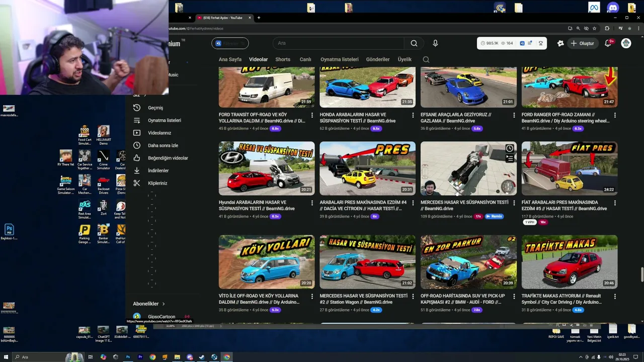Open Steam from the Windows taskbar
This screenshot has height=362, width=644.
point(202,357)
